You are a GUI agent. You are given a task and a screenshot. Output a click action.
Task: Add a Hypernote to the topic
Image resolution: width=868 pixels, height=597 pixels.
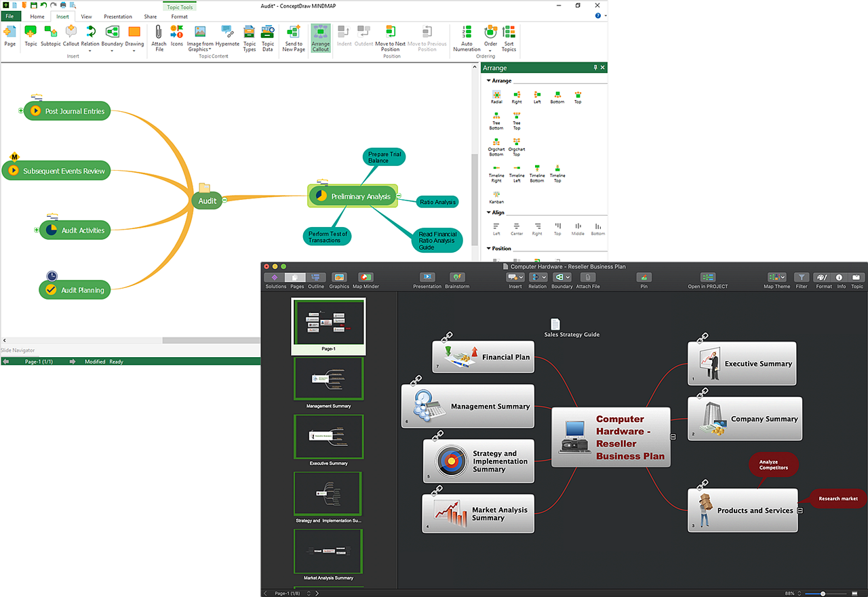pyautogui.click(x=227, y=35)
